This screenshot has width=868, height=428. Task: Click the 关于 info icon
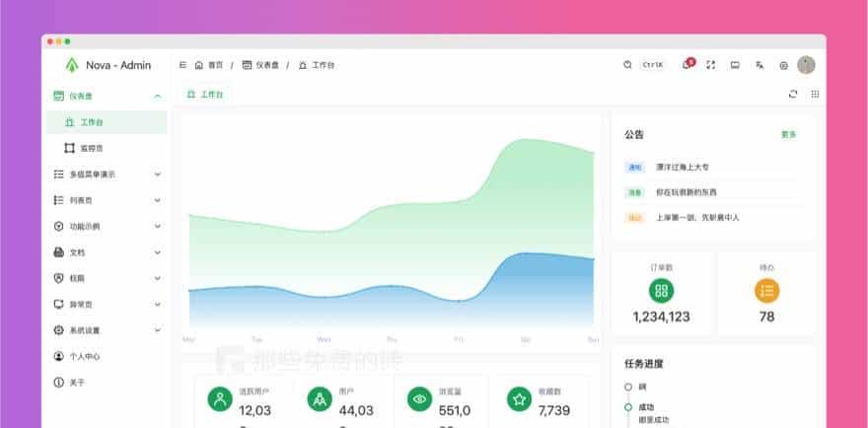tap(58, 382)
